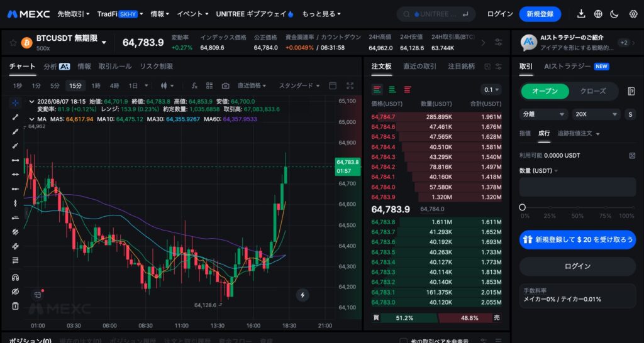Click the UNITREE search box

click(x=436, y=14)
